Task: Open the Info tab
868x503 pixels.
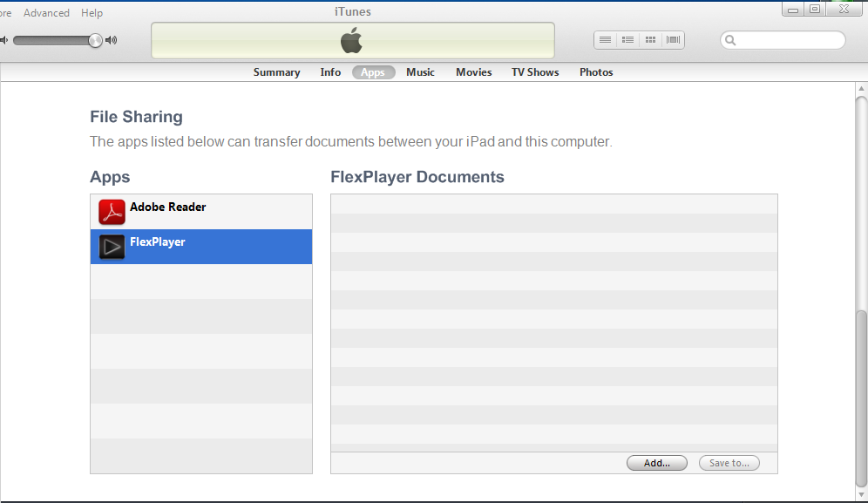Action: (x=330, y=72)
